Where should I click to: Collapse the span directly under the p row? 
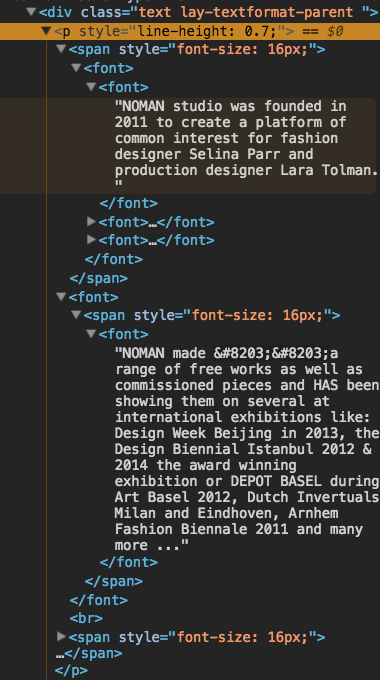[61, 49]
